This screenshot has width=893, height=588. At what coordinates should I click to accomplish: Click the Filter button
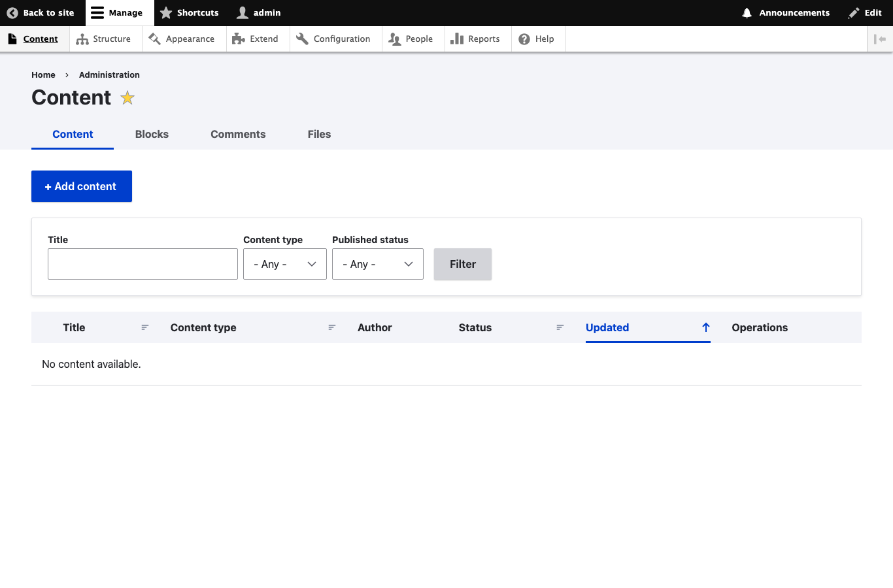point(463,264)
